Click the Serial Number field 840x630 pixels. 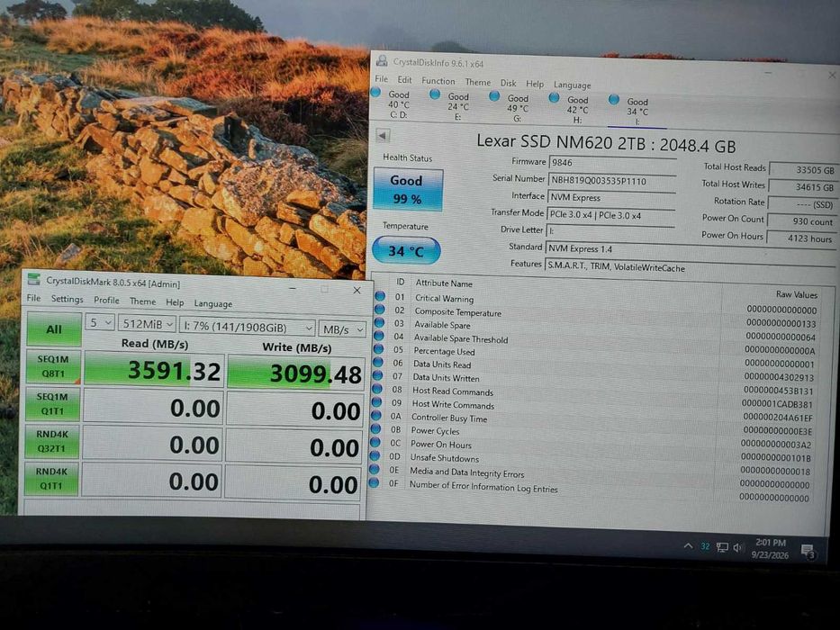point(612,181)
